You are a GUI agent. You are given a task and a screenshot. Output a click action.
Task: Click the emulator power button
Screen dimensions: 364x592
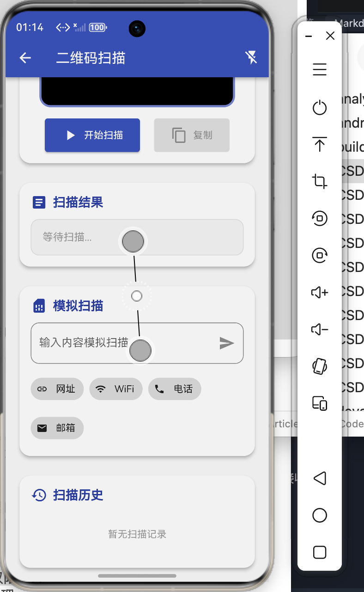[x=320, y=108]
